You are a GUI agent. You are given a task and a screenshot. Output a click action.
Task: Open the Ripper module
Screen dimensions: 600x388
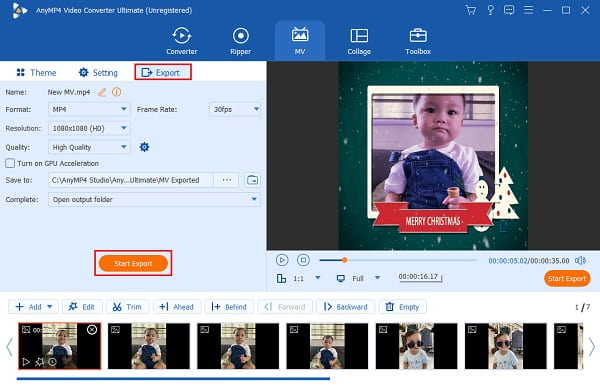(x=240, y=41)
